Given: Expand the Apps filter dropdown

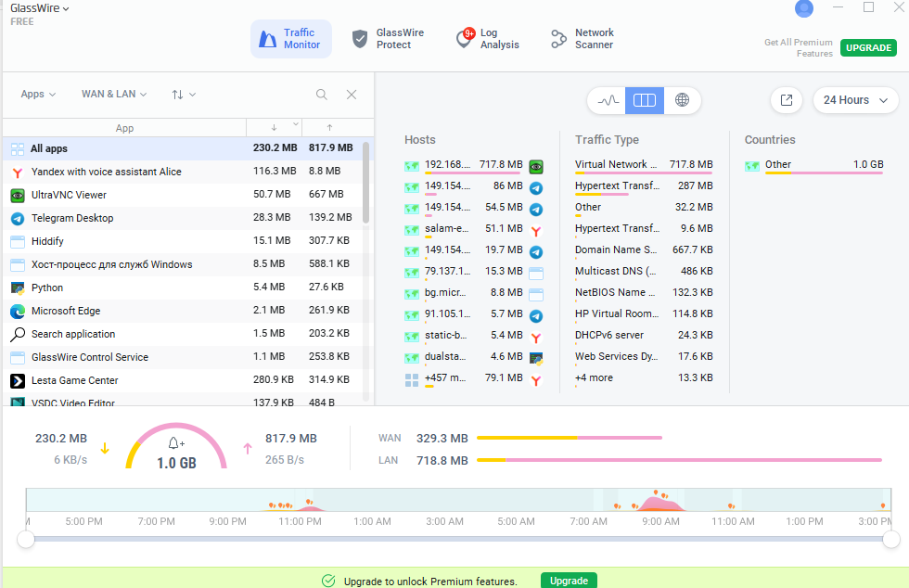Looking at the screenshot, I should coord(38,94).
